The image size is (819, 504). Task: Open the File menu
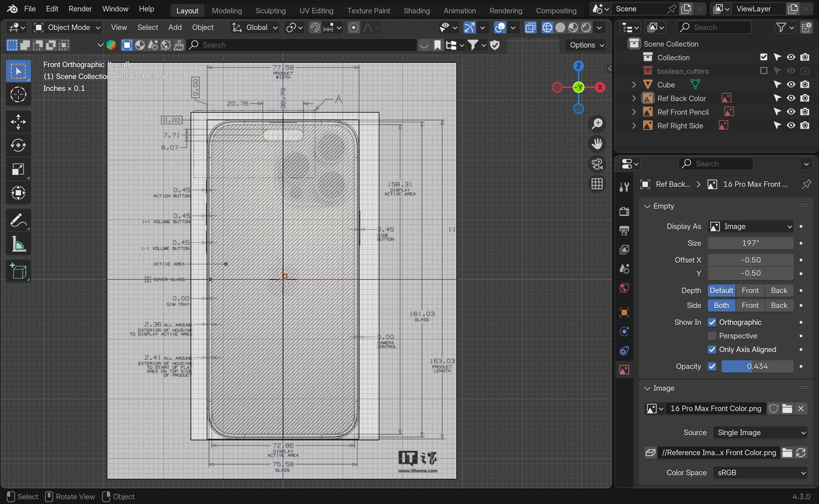30,9
